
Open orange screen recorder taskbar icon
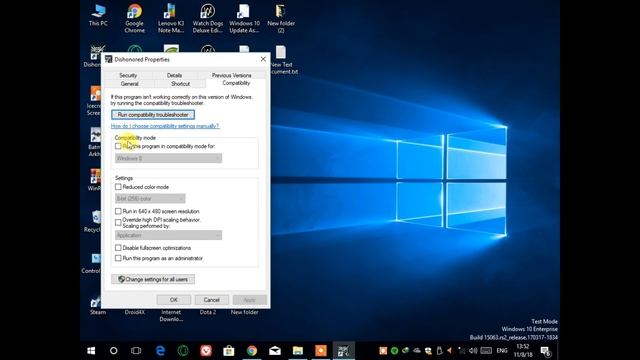(320, 351)
